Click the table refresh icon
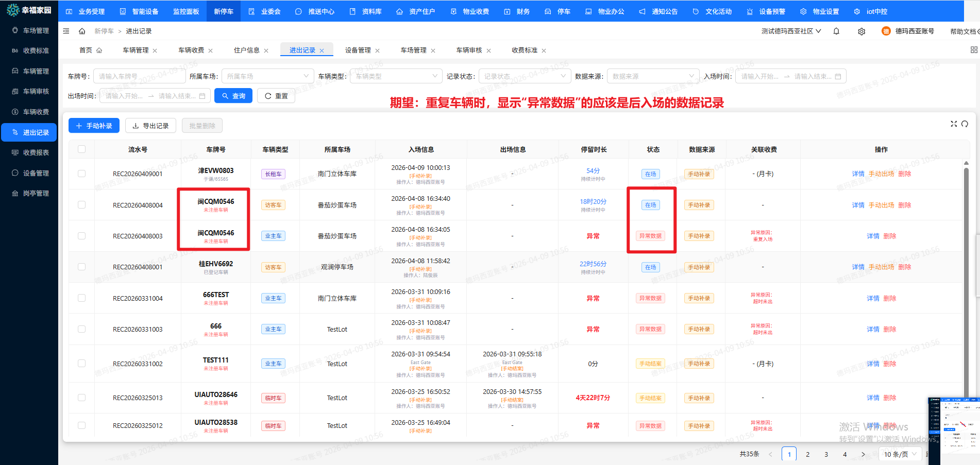Image resolution: width=980 pixels, height=465 pixels. [965, 124]
